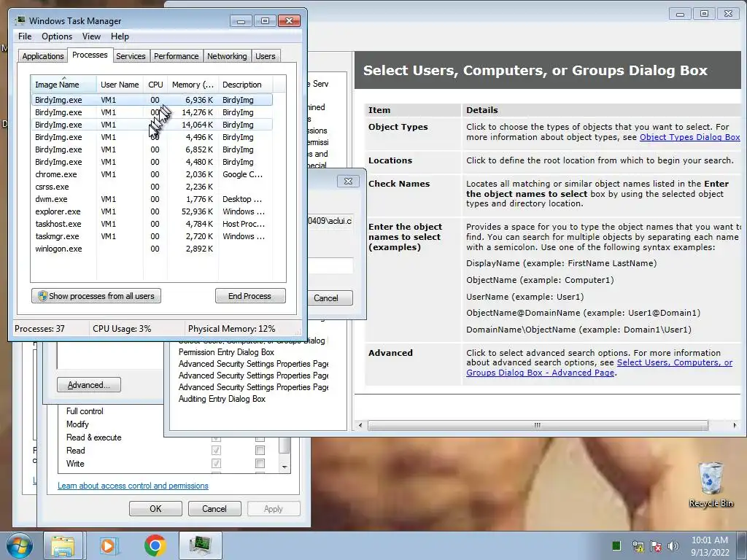Open Windows Explorer from the taskbar
This screenshot has width=747, height=560.
click(63, 545)
